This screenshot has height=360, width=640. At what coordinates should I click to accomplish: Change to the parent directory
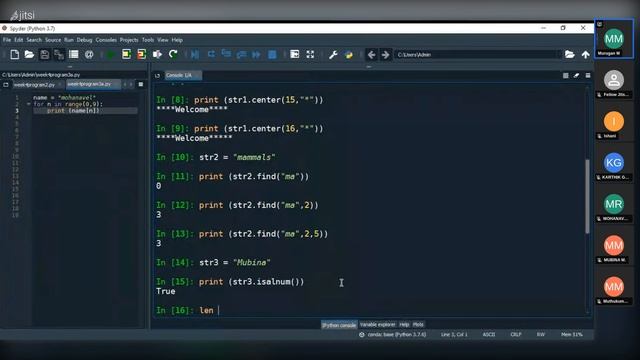[585, 54]
